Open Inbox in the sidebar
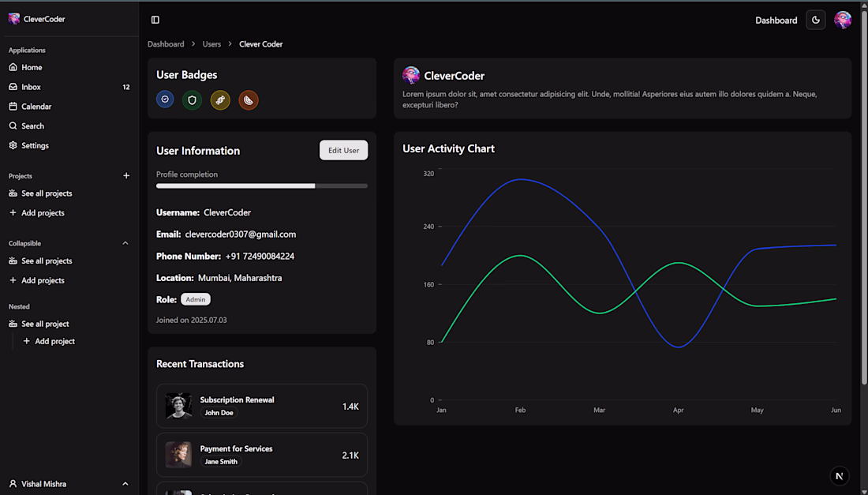This screenshot has width=868, height=495. 69,87
